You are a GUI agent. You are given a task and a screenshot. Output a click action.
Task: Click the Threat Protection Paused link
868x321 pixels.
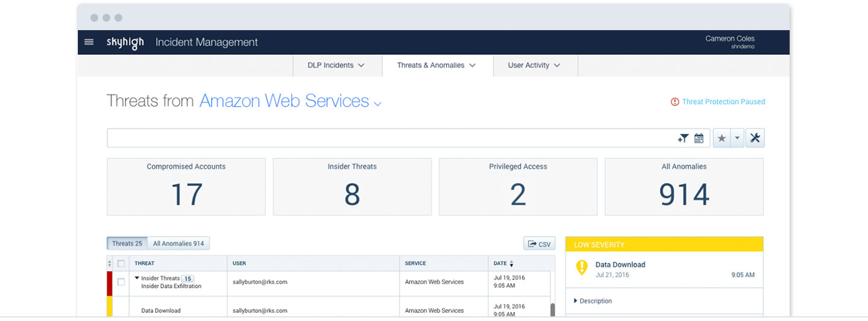[723, 102]
